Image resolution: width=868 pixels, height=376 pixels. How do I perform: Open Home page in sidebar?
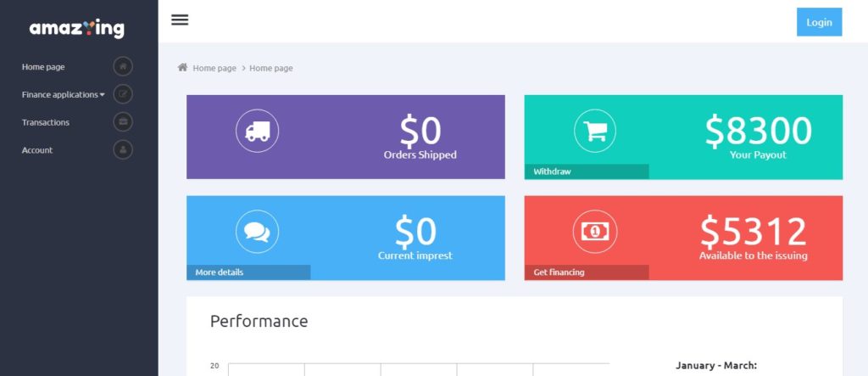pos(43,66)
